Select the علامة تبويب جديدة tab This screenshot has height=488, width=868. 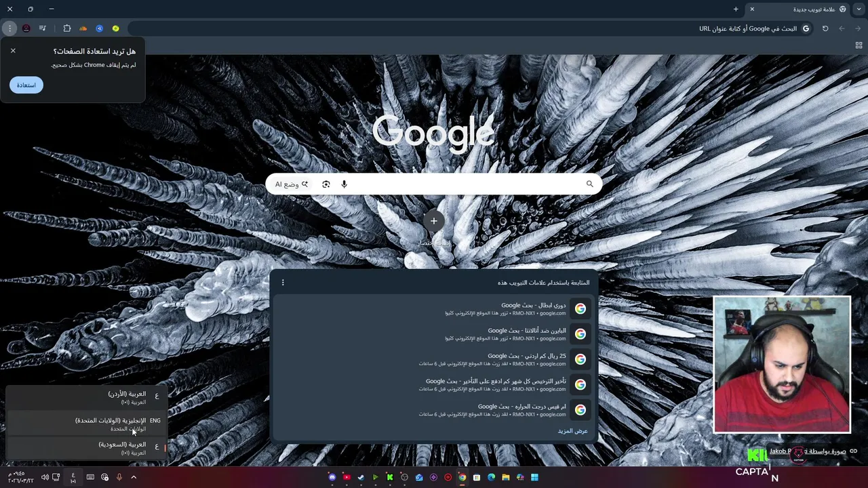click(x=797, y=9)
